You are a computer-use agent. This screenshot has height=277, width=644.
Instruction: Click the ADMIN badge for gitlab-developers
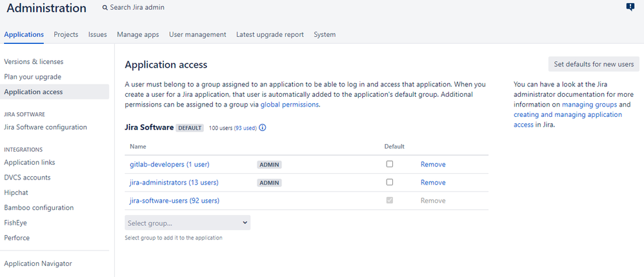pos(270,165)
